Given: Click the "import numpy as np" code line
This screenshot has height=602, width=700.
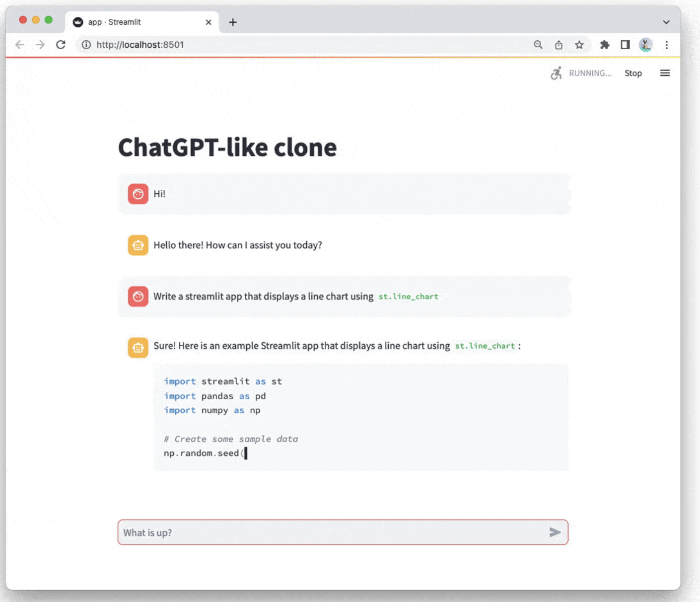Looking at the screenshot, I should click(212, 410).
